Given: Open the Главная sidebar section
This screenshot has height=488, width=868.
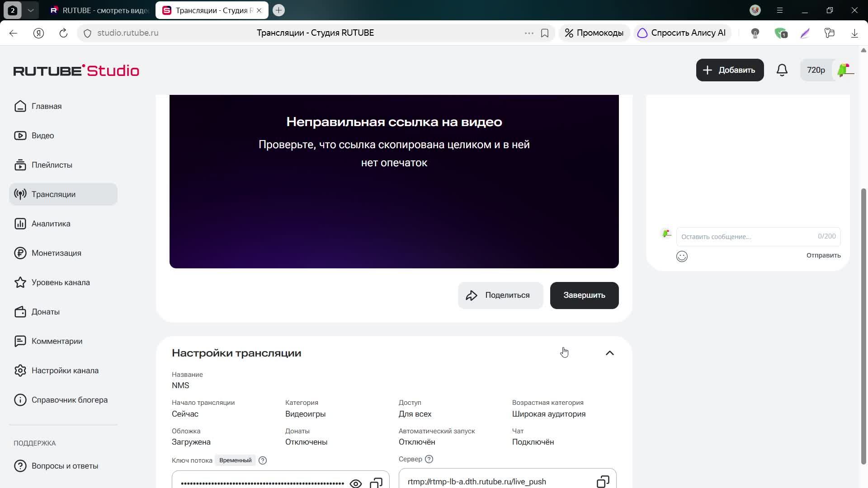Looking at the screenshot, I should tap(63, 106).
